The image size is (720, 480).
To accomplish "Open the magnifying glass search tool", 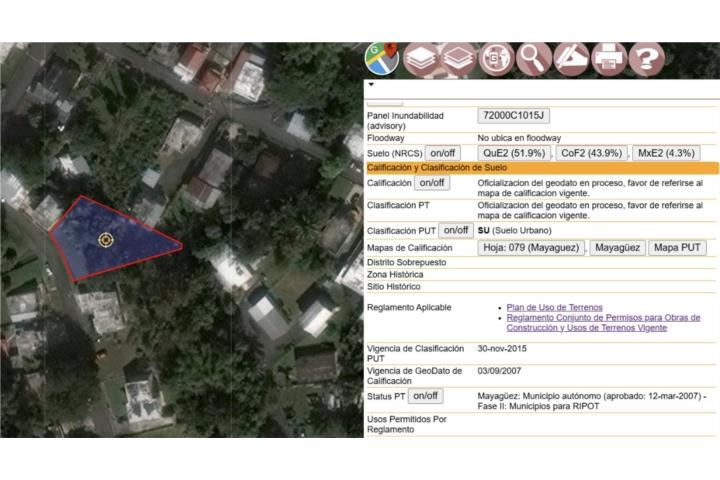I will 534,59.
